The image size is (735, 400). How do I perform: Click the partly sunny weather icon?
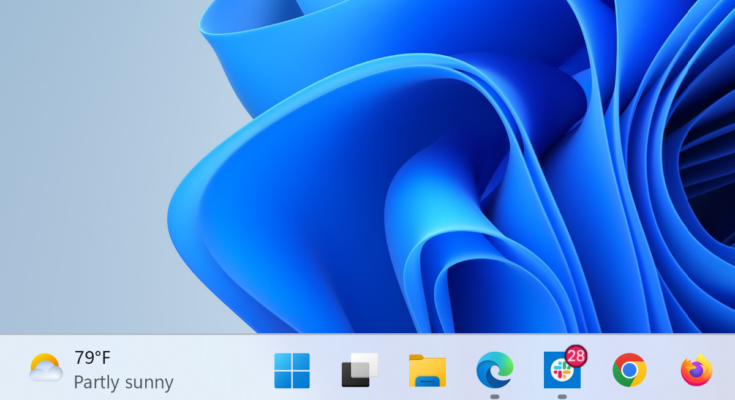(x=46, y=369)
